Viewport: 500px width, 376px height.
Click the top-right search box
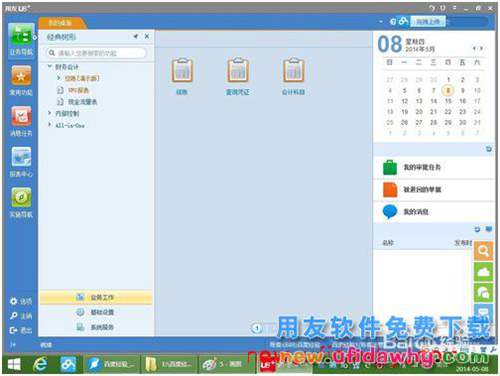coord(467,22)
